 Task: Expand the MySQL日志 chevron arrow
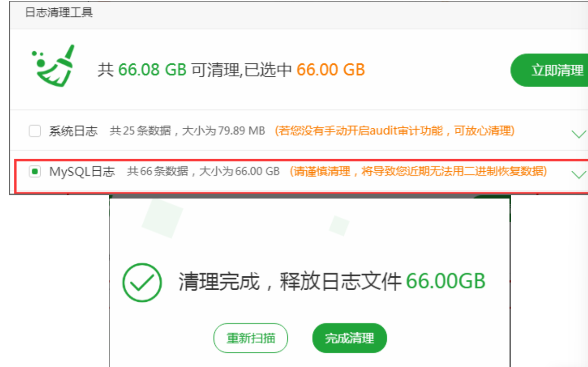[x=579, y=174]
